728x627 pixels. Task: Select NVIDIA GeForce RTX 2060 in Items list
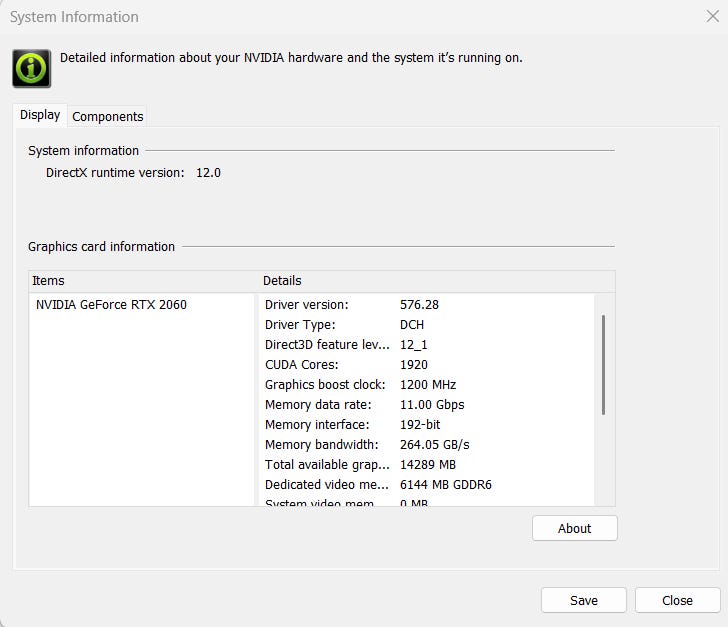(x=111, y=305)
